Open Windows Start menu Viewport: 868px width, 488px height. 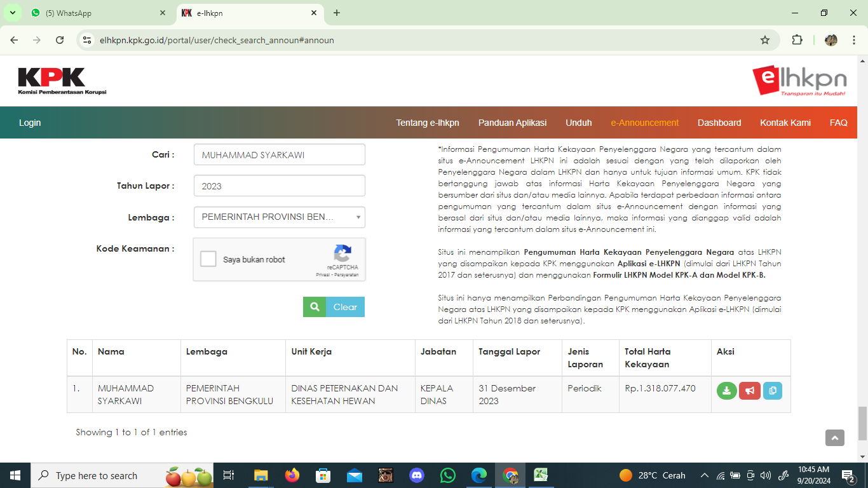15,475
